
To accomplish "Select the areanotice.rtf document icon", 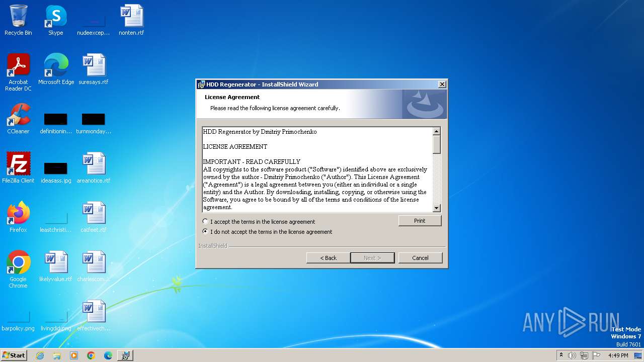I will point(94,168).
